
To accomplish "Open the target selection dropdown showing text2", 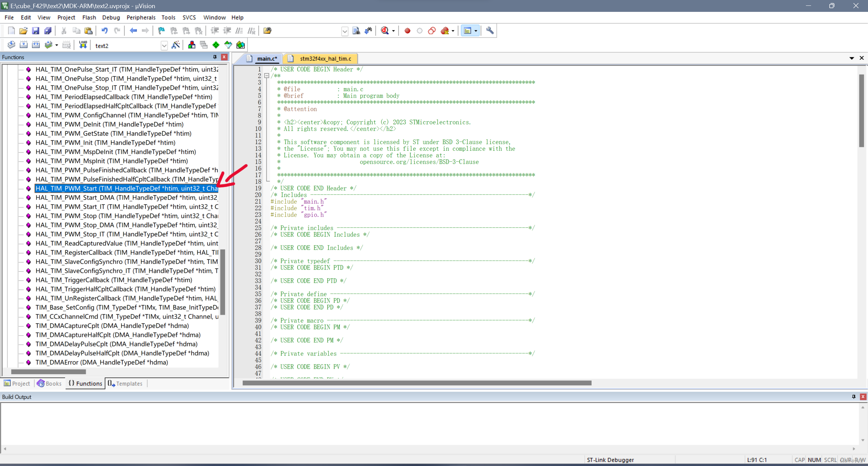I will 164,45.
